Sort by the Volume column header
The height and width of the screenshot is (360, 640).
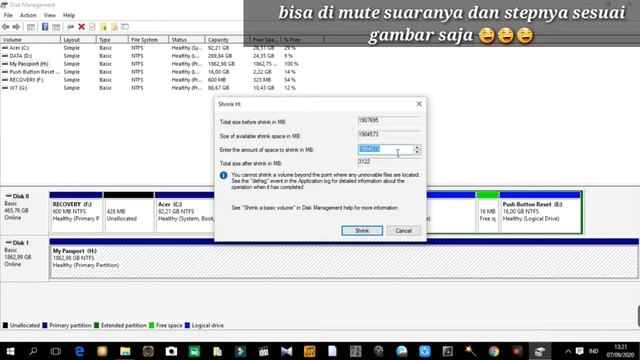click(x=31, y=40)
